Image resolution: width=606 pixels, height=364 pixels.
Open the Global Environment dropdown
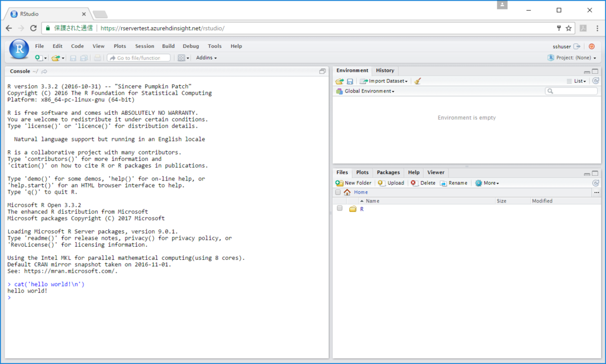(365, 91)
